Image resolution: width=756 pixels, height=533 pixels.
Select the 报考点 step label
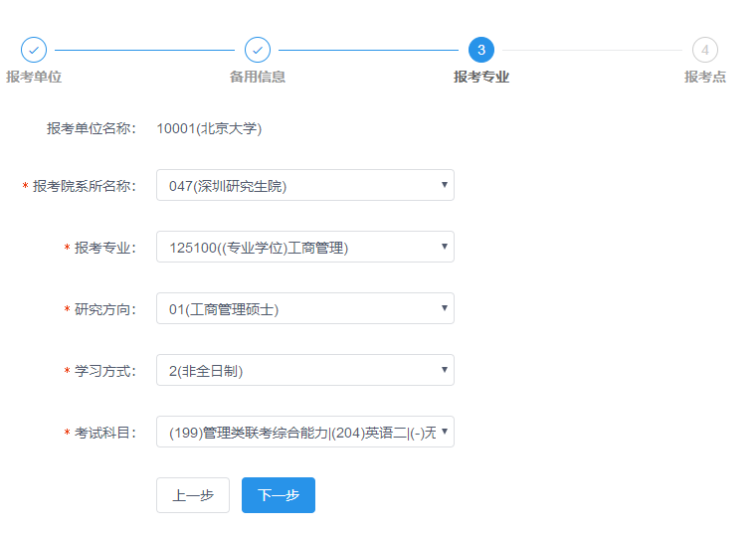(705, 77)
